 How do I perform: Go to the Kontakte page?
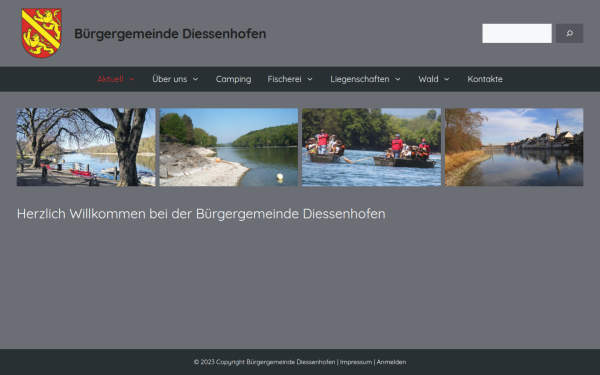(x=485, y=79)
